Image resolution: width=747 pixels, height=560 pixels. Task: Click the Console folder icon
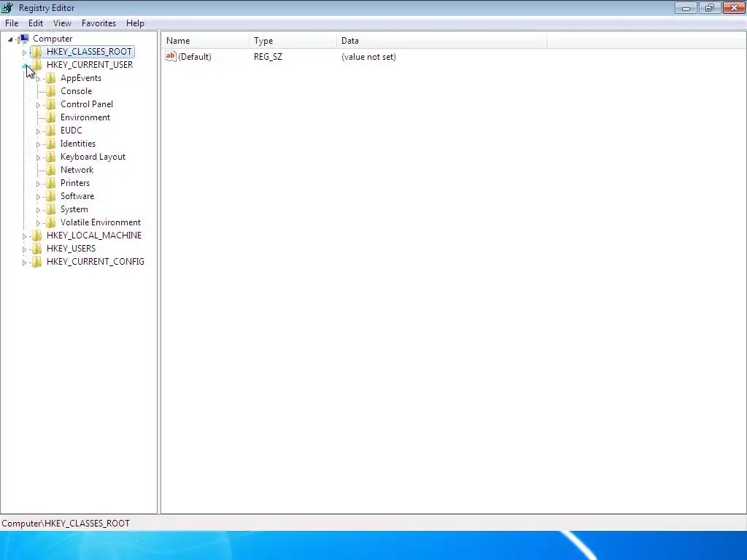coord(50,91)
